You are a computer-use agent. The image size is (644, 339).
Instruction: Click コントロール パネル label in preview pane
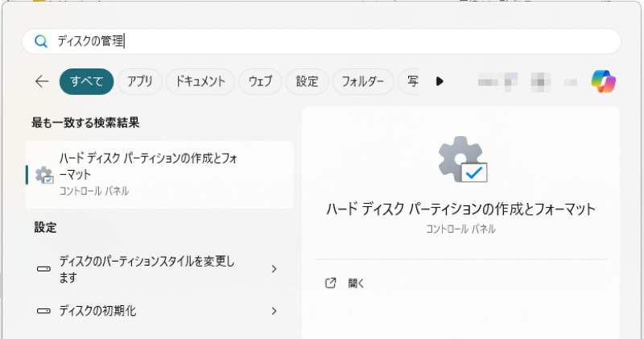pos(460,229)
